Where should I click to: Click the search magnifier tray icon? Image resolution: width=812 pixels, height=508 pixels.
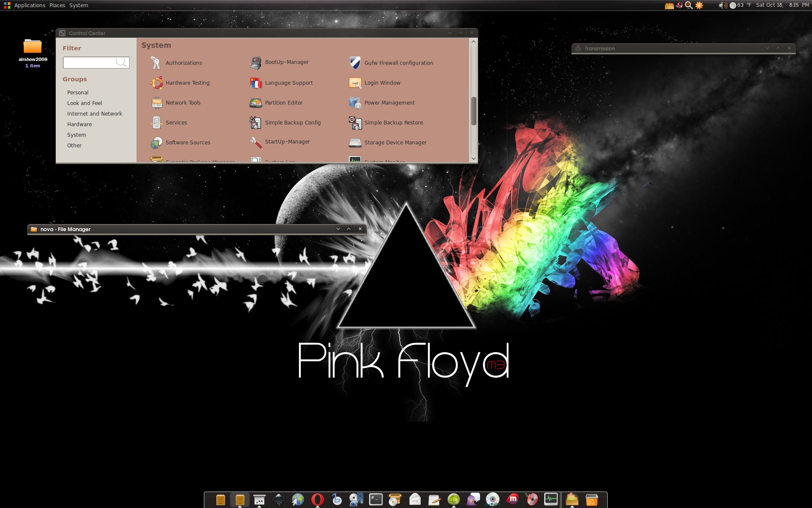(689, 6)
